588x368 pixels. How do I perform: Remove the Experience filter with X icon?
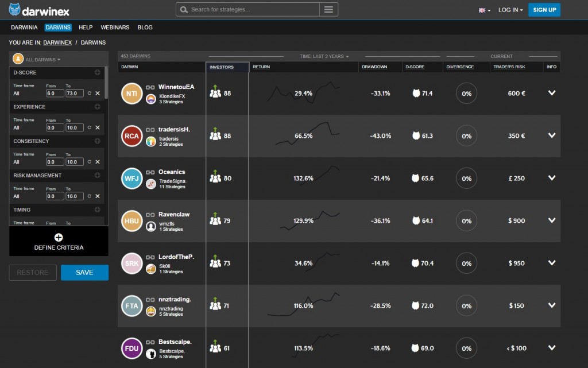click(98, 127)
